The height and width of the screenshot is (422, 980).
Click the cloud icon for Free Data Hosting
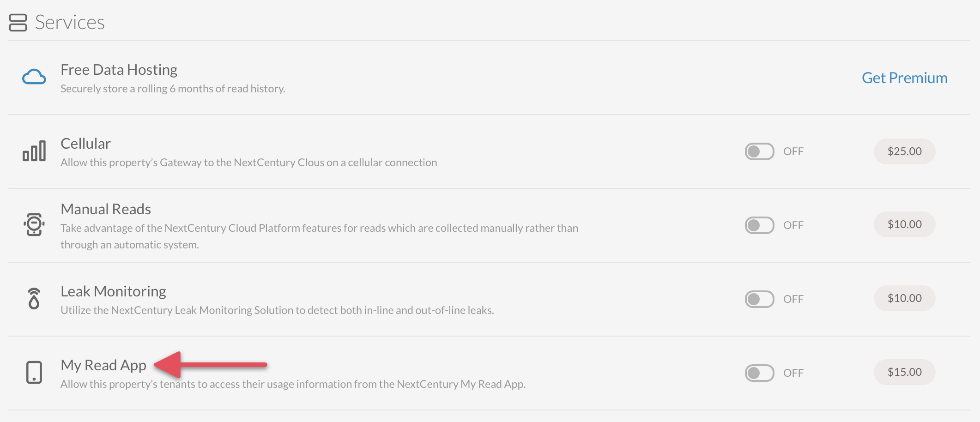pyautogui.click(x=34, y=77)
